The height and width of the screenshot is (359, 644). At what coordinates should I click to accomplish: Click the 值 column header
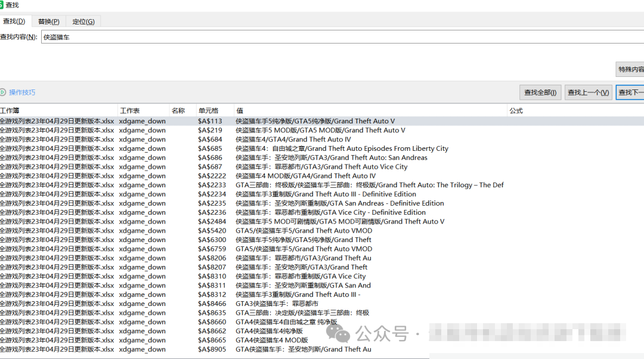370,110
